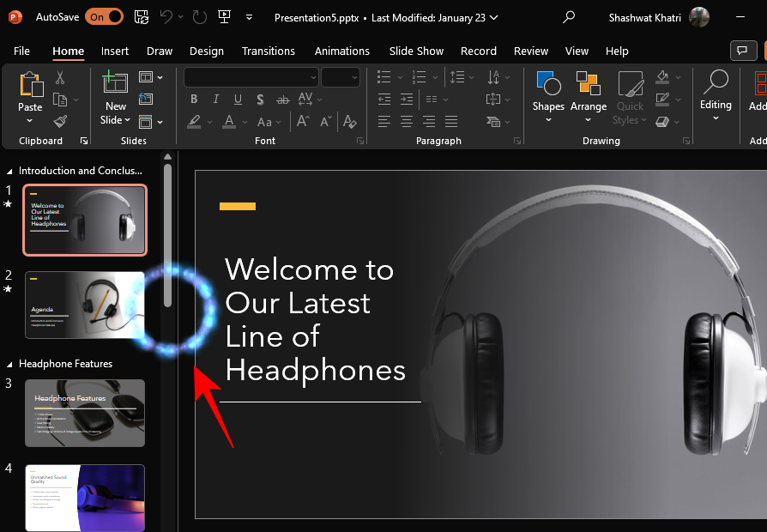Open the Font name dropdown
767x532 pixels.
(311, 77)
